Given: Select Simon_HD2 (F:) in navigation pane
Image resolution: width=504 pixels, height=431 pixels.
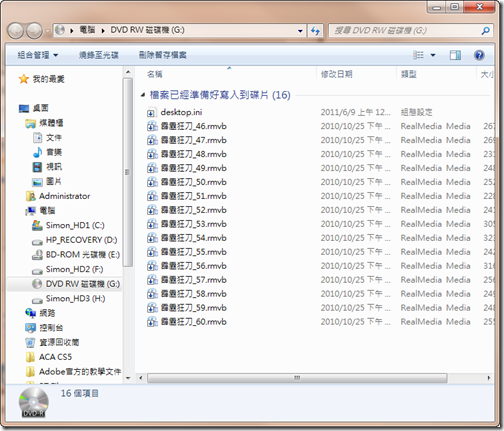Looking at the screenshot, I should point(74,269).
